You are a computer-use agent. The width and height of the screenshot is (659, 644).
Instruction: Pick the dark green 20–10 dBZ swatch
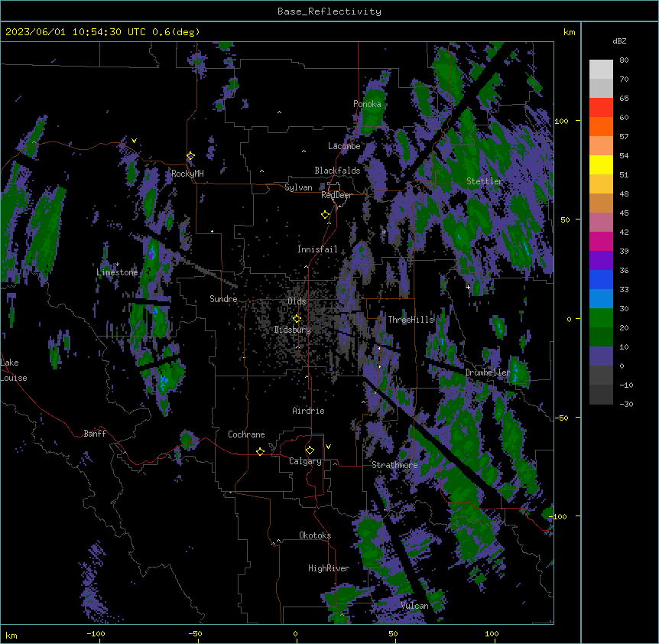click(601, 337)
